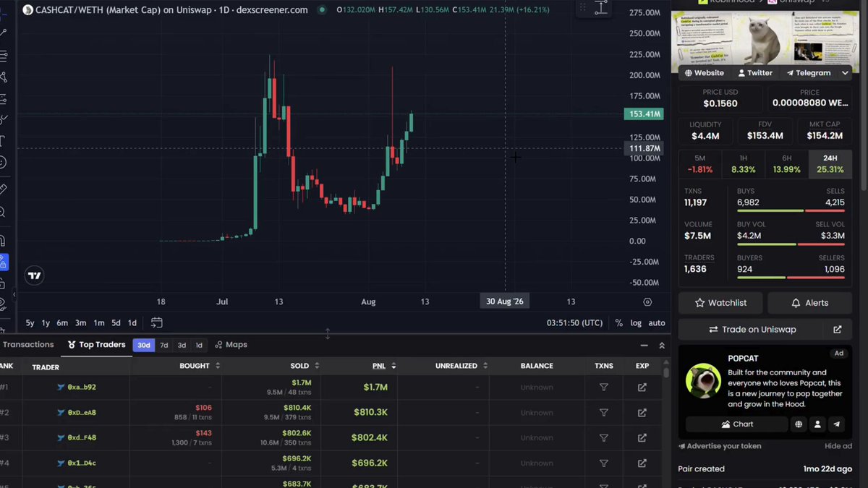Click the Buyers versus Sellers ratio bar
Image resolution: width=868 pixels, height=488 pixels.
pyautogui.click(x=791, y=277)
